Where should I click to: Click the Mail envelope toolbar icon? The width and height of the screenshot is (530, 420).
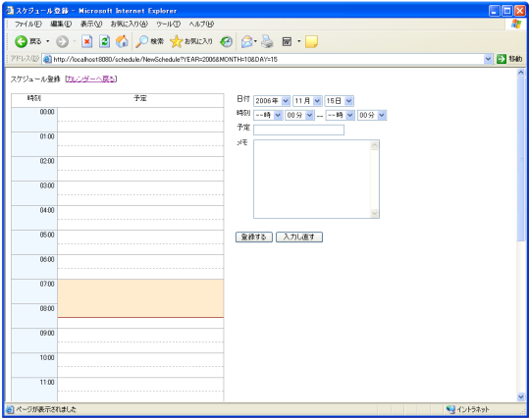tap(246, 41)
